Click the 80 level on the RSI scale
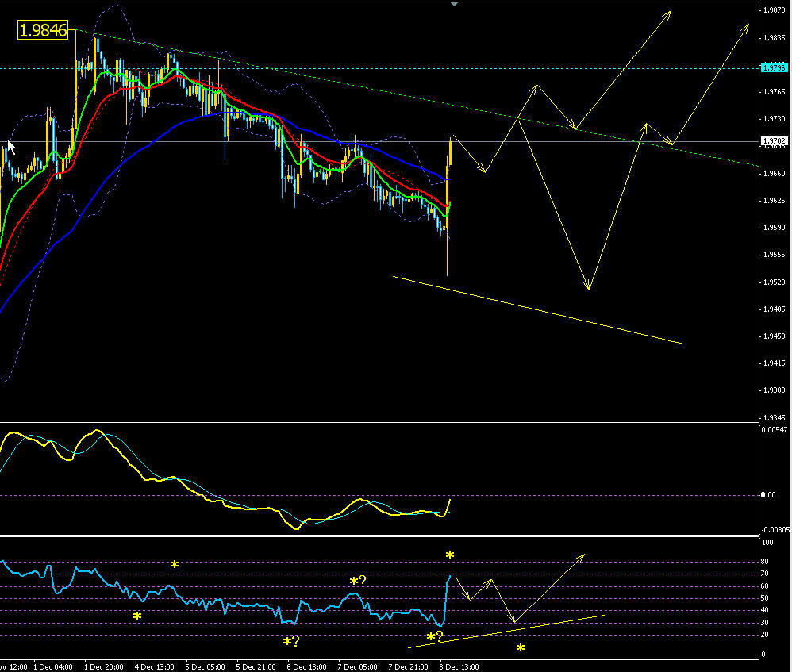This screenshot has height=672, width=792. [x=765, y=562]
